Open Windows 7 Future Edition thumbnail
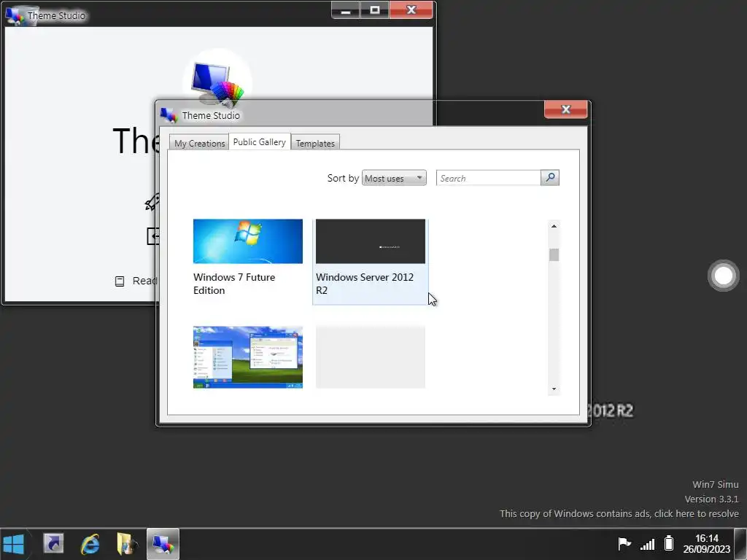Screen dimensions: 747x560 (248, 241)
